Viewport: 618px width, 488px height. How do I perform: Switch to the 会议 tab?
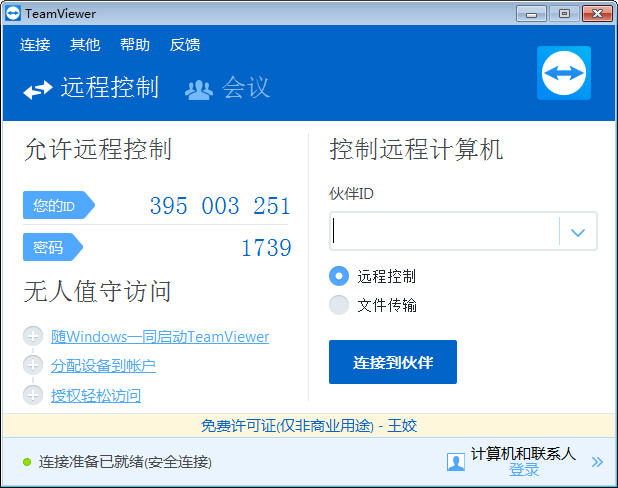(x=228, y=88)
